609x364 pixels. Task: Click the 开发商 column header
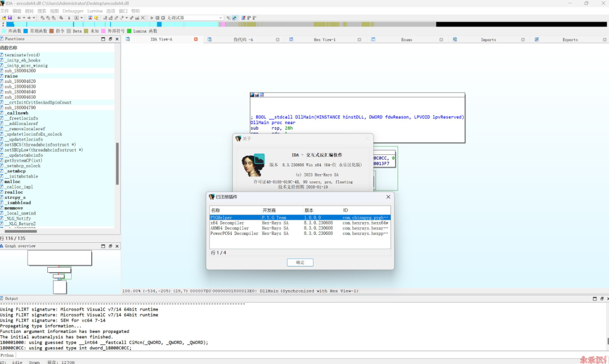[281, 210]
